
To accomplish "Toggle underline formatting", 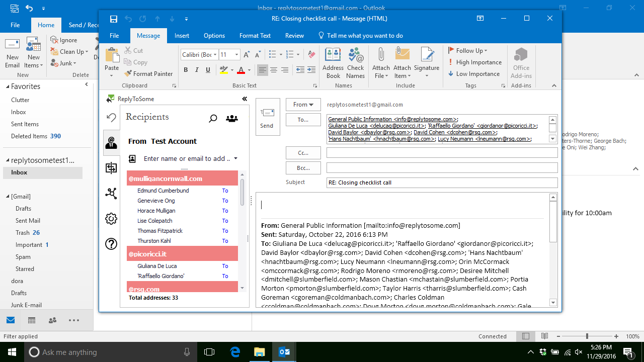I will pos(207,70).
